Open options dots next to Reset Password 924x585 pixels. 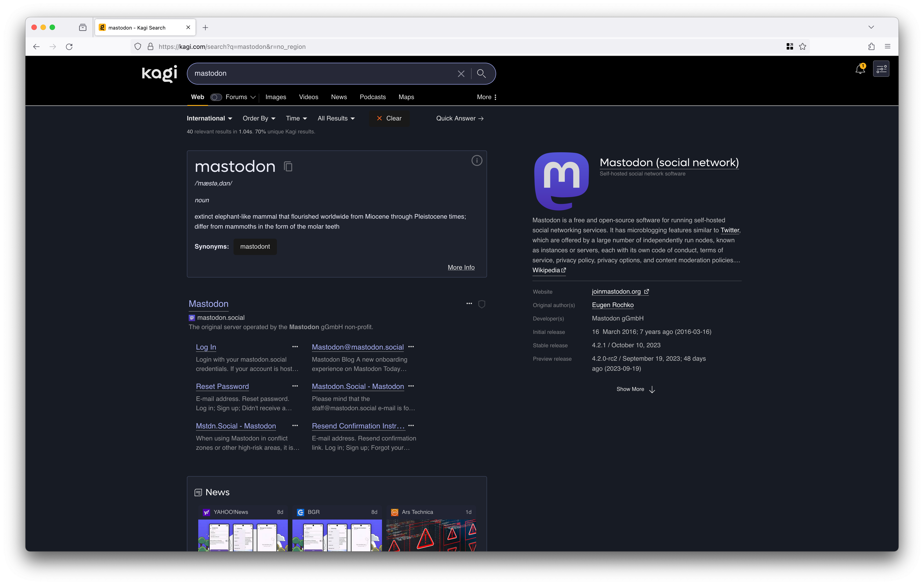click(295, 386)
